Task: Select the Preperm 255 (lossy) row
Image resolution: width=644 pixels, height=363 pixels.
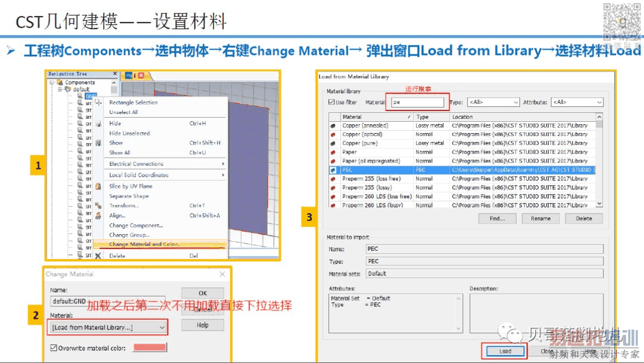Action: [462, 187]
